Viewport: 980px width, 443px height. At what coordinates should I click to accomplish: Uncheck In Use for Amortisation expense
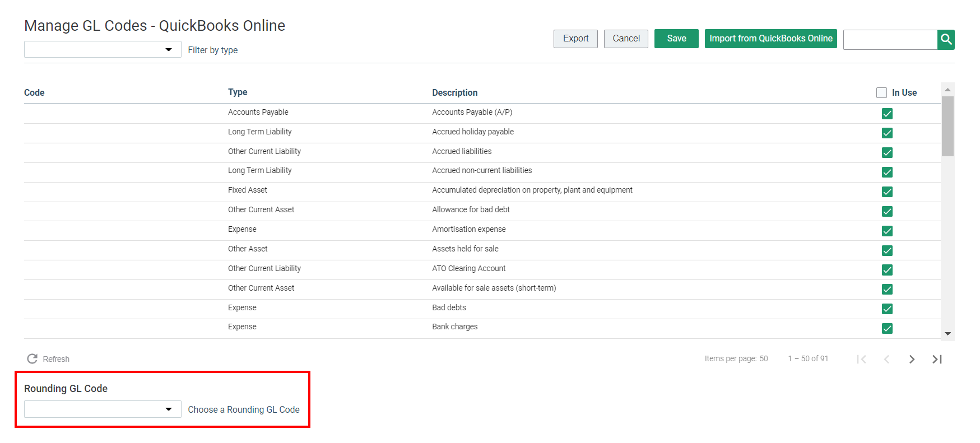coord(887,231)
